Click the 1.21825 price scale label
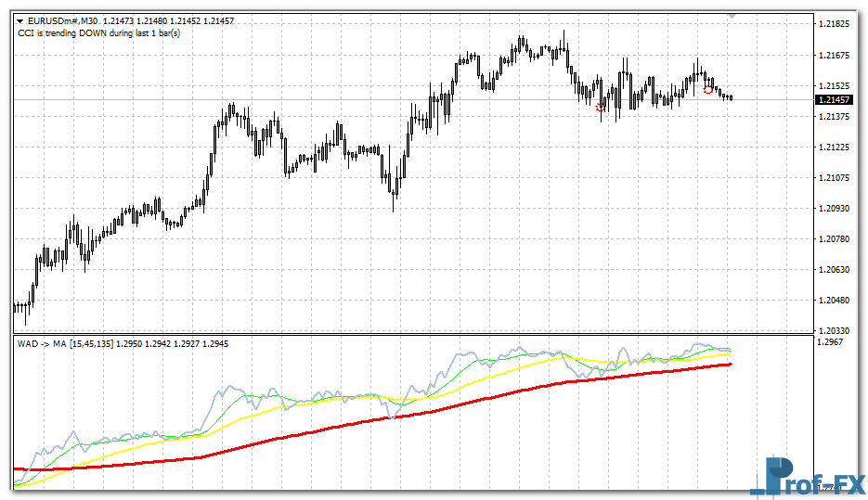This screenshot has width=868, height=500. click(x=836, y=23)
